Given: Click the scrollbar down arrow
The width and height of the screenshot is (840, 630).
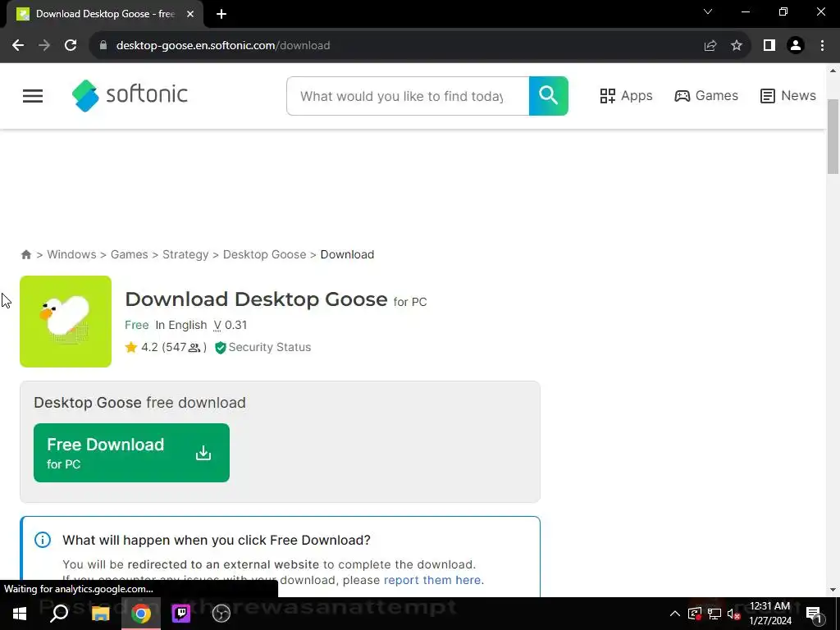Looking at the screenshot, I should coord(833,591).
